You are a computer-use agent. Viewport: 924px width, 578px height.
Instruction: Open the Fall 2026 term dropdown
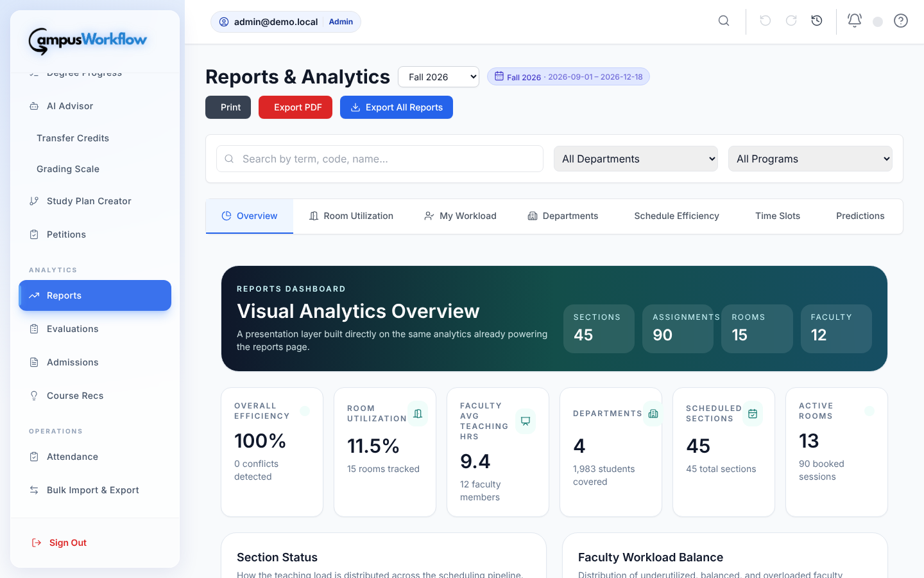pyautogui.click(x=439, y=77)
